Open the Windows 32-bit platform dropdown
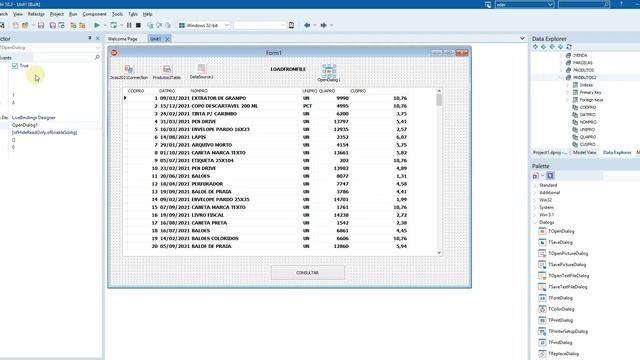 coord(227,25)
